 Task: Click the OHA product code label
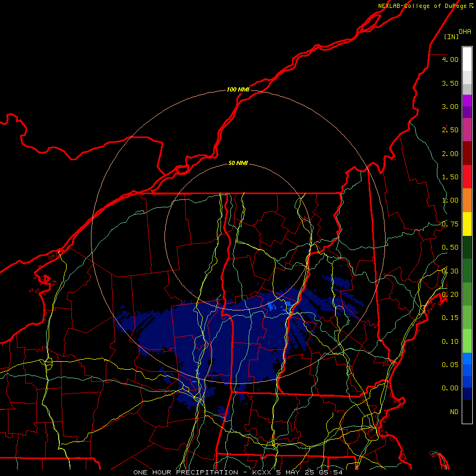coord(465,31)
